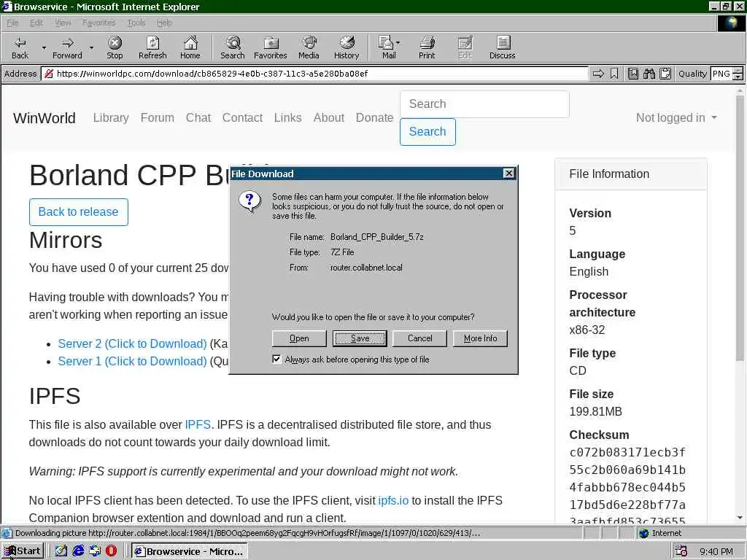Click the page icon in the address field

tap(48, 74)
